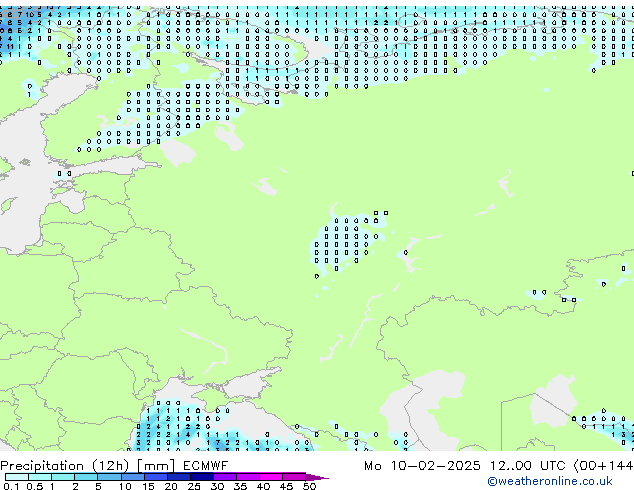The height and width of the screenshot is (490, 634).
Task: Click the '(12h)' interval text
Action: [x=111, y=466]
